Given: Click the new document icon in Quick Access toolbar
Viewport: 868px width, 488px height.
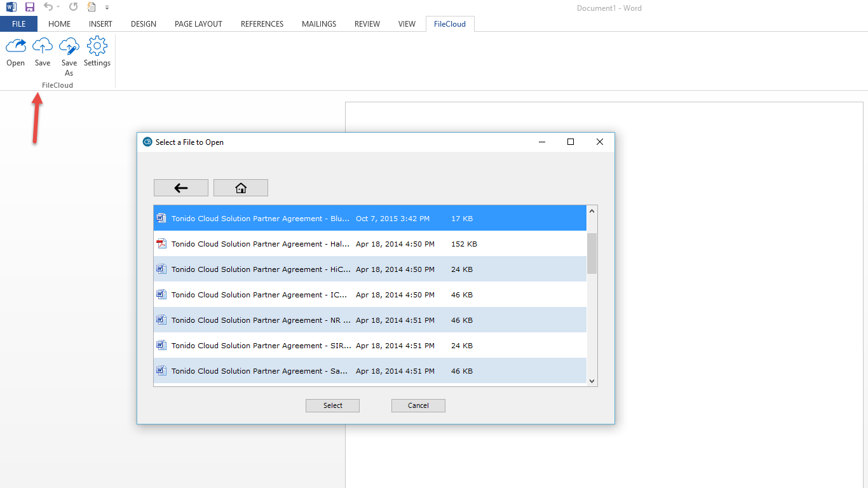Looking at the screenshot, I should point(92,7).
